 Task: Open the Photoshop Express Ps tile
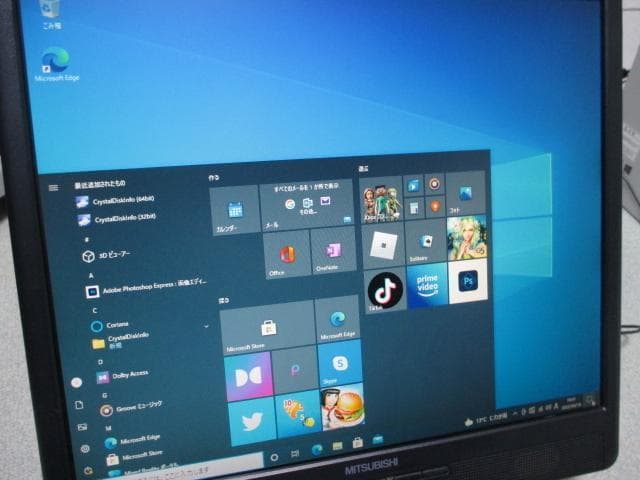tap(468, 282)
